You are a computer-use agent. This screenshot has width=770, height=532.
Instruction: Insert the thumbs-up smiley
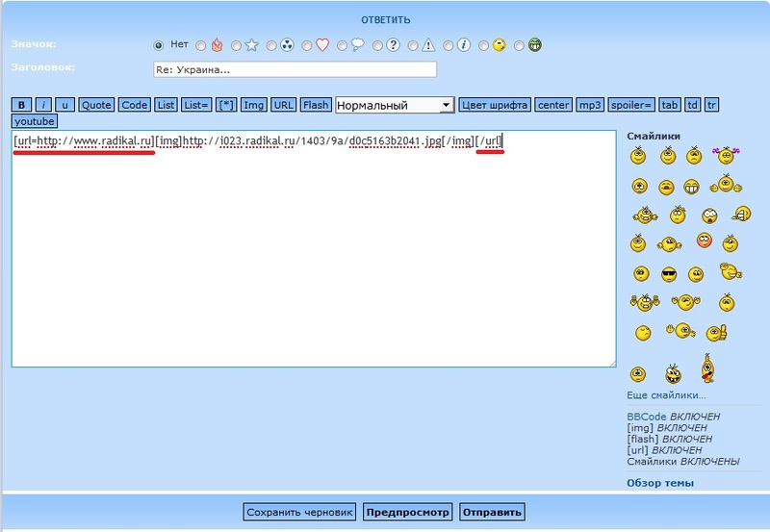(716, 333)
